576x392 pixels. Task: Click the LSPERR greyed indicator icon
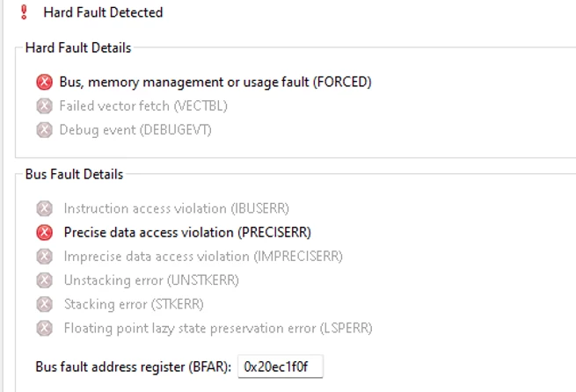point(45,328)
